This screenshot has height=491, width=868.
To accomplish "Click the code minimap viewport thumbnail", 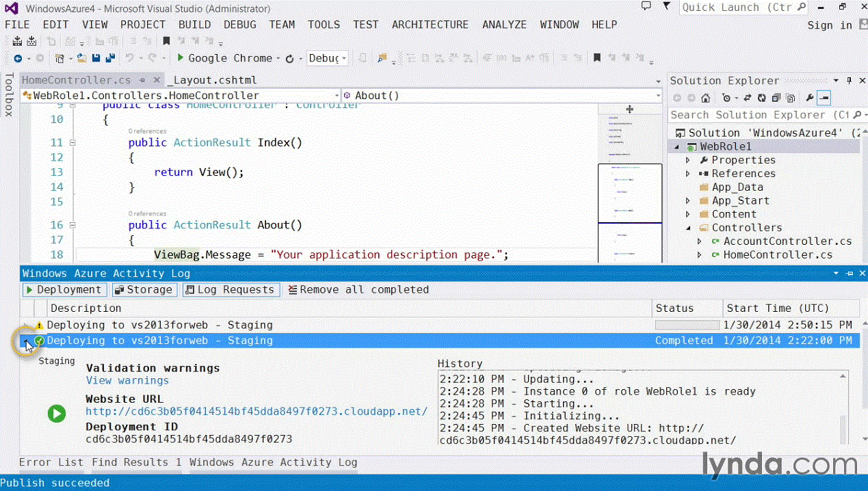I will pyautogui.click(x=630, y=194).
